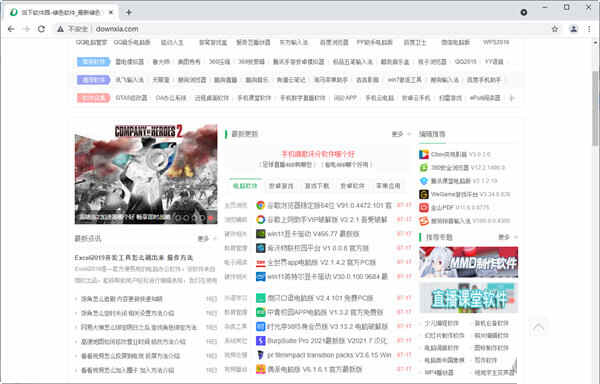This screenshot has width=600, height=384.
Task: Click the Intel icon of win11 driver V30.0.100.9684
Action: click(261, 276)
